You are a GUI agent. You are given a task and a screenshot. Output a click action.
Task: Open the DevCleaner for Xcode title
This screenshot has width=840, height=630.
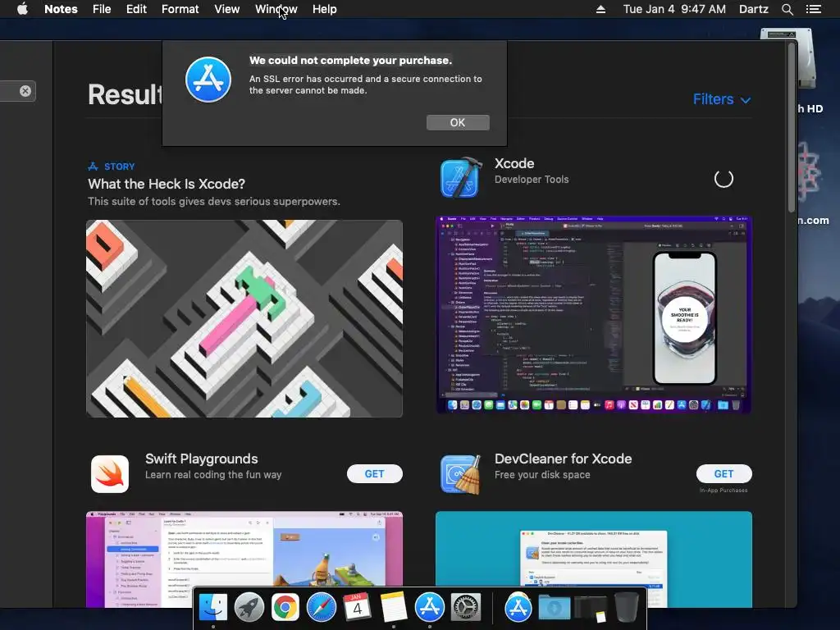pyautogui.click(x=563, y=459)
